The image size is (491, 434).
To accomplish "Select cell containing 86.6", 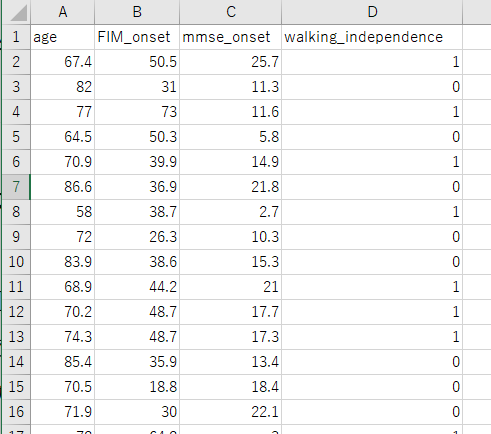I will click(x=63, y=187).
